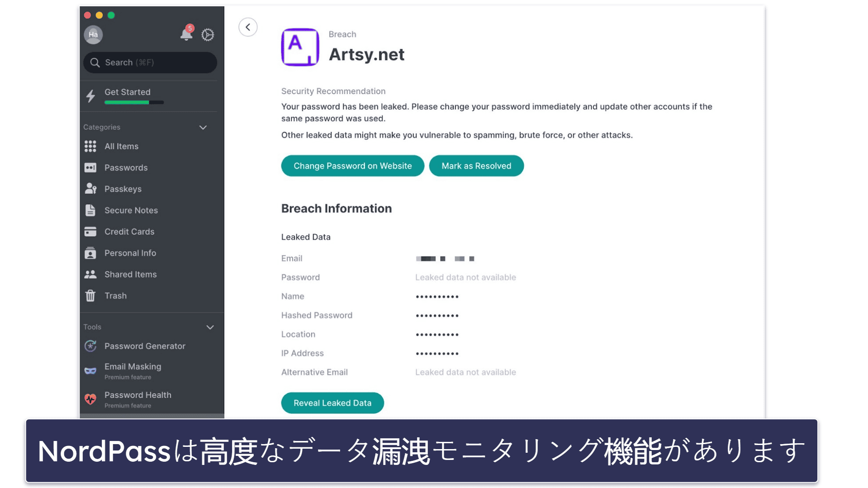This screenshot has width=868, height=488.
Task: Click the hidden Location value dots
Action: (437, 335)
